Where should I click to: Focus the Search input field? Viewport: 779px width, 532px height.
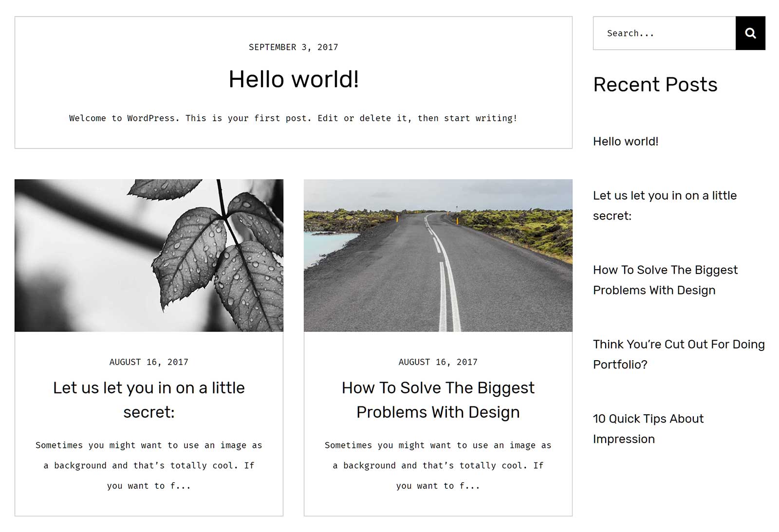pos(664,33)
